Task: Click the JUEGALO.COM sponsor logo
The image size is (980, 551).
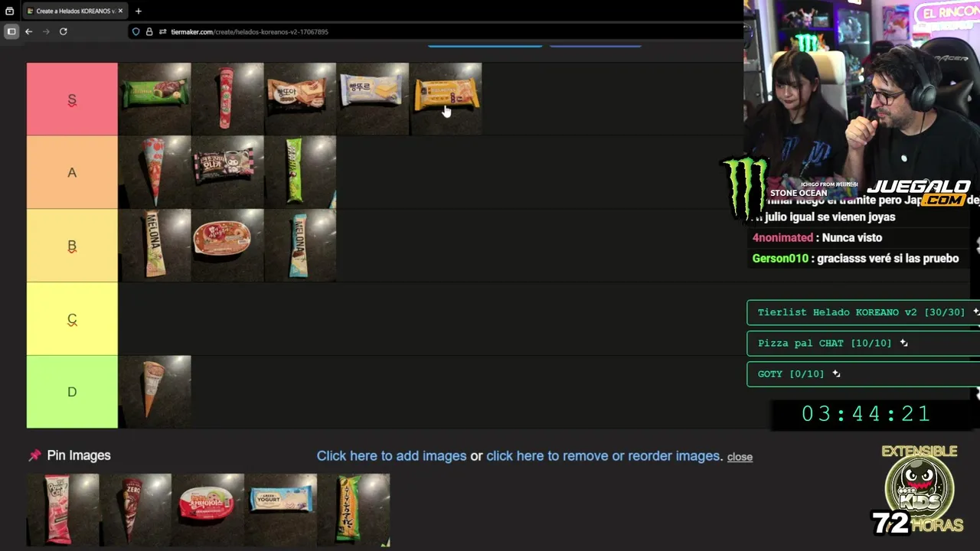Action: tap(919, 192)
